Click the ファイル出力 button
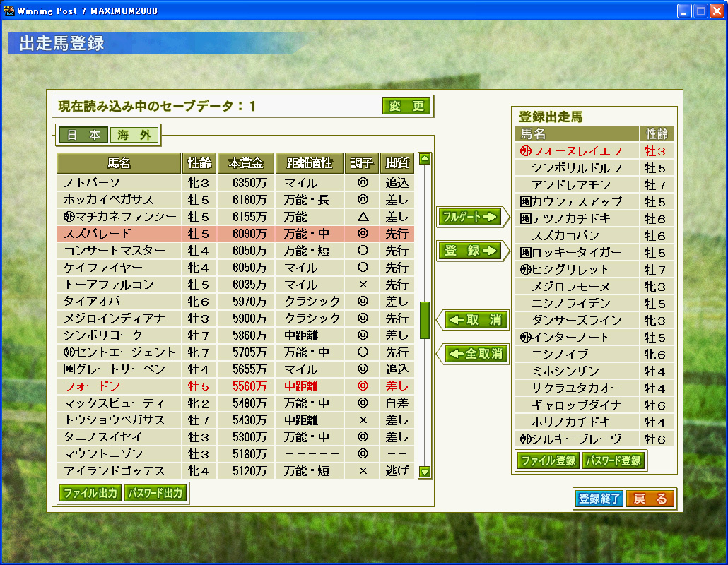The image size is (728, 565). (x=90, y=493)
